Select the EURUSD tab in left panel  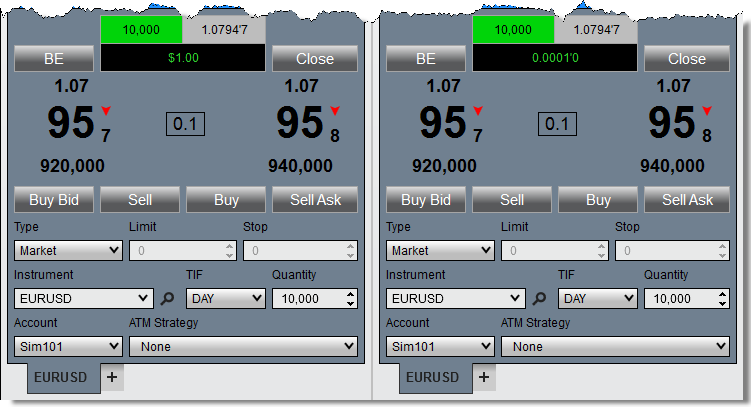click(60, 378)
